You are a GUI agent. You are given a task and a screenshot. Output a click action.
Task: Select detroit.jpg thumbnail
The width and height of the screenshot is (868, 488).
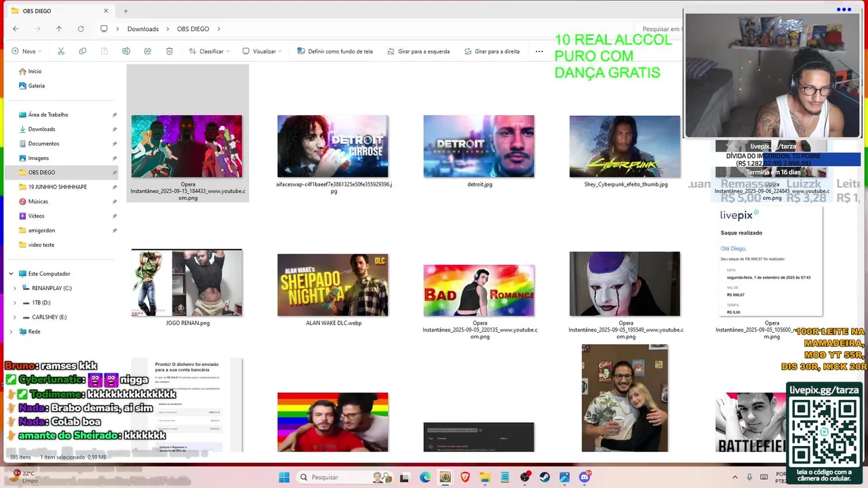(x=479, y=146)
